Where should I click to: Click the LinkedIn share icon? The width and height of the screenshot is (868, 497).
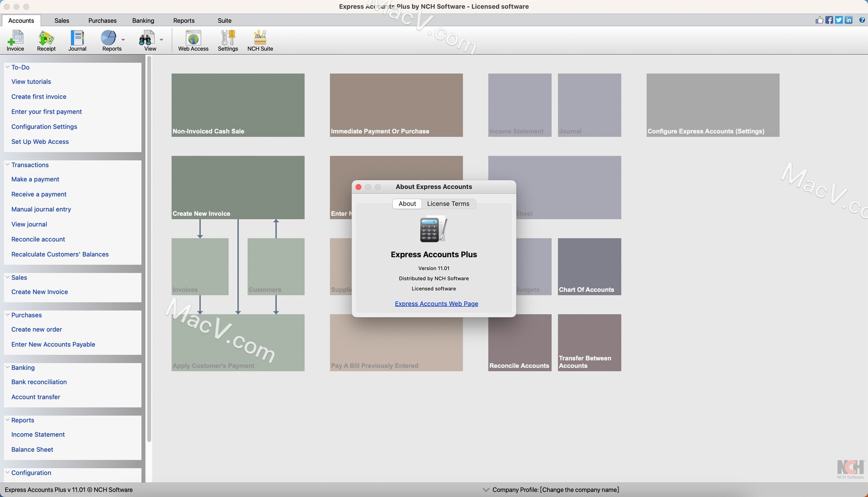tap(849, 20)
